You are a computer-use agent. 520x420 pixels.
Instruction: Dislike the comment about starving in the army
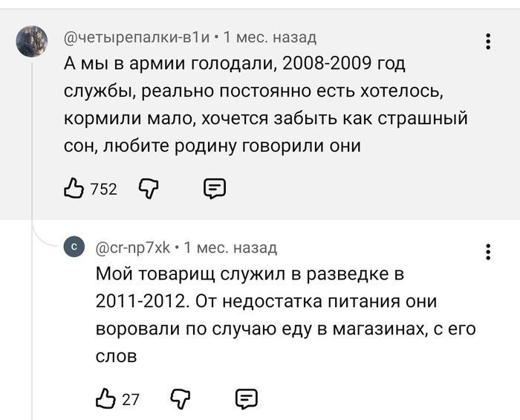click(x=150, y=190)
